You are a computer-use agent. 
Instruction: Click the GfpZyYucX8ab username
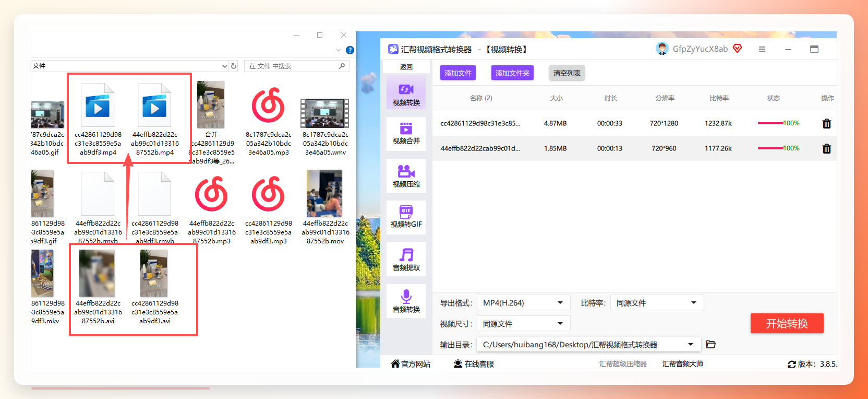pyautogui.click(x=700, y=49)
